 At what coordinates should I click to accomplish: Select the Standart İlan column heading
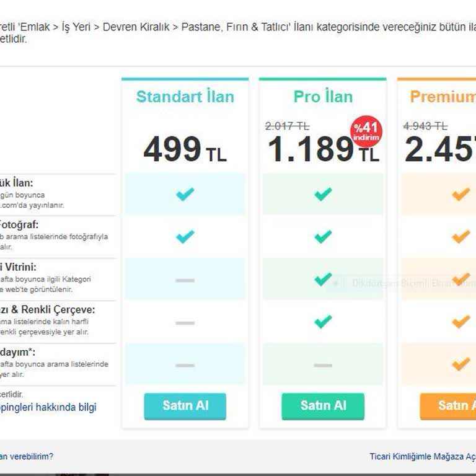click(x=185, y=97)
